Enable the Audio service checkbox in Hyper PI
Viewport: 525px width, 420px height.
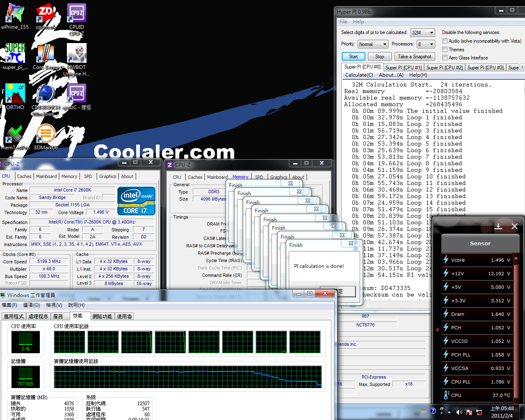445,41
